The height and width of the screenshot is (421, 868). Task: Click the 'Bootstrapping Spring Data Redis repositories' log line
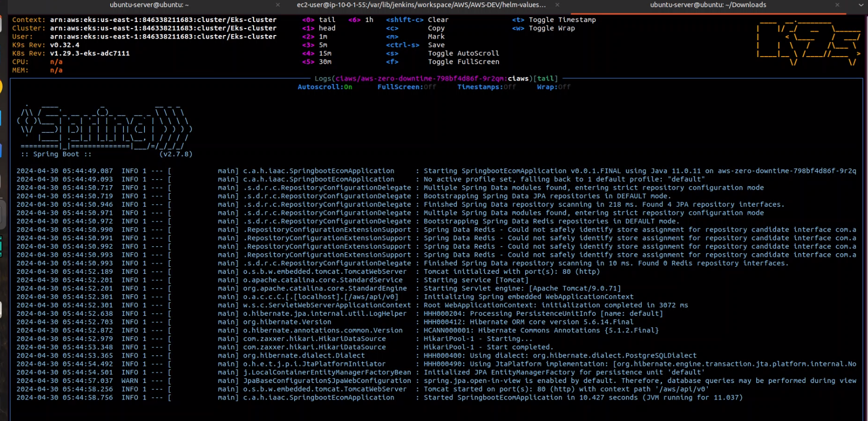(x=348, y=222)
